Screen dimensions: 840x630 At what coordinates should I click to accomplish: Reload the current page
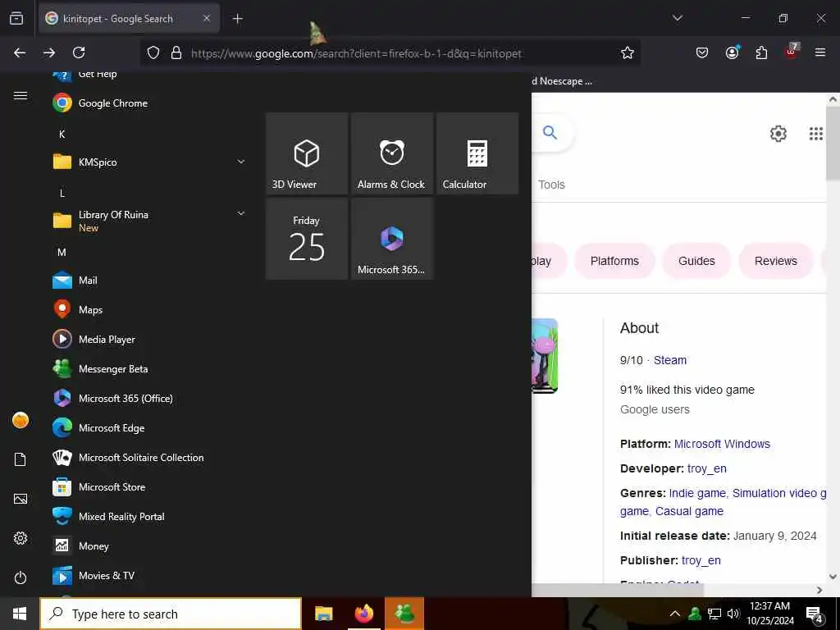[79, 52]
